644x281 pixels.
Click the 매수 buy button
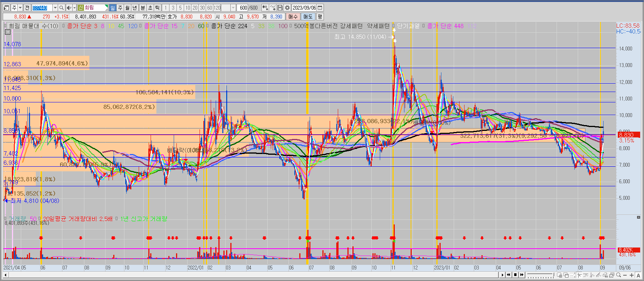pyautogui.click(x=293, y=17)
